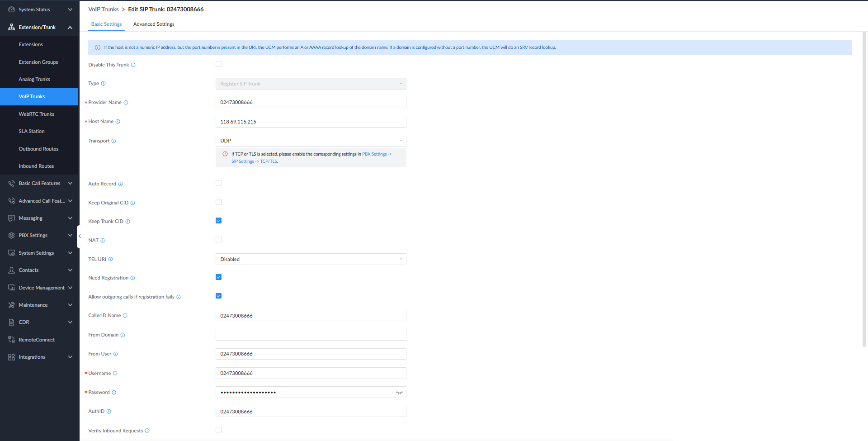Enable Verify Inbound Requests checkbox
Viewport: 868px width, 441px height.
(218, 430)
